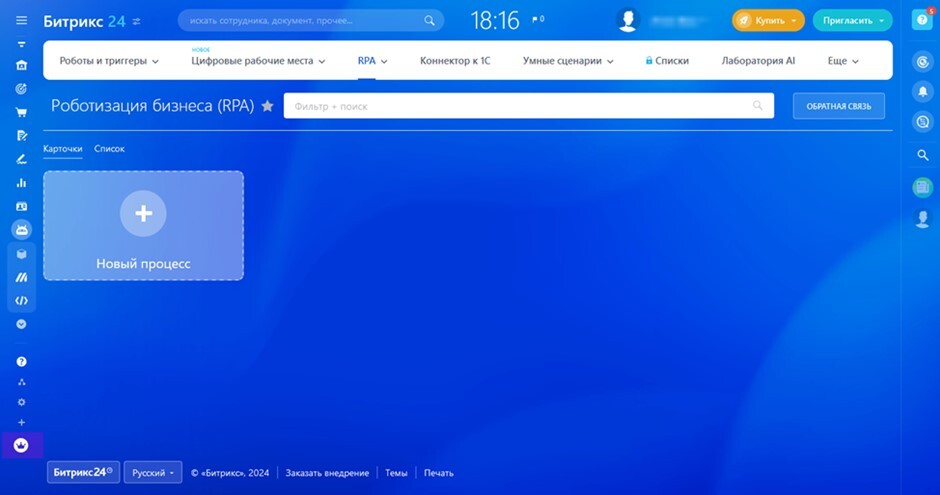Expand more items with sidebar down-arrow circle

pos(21,324)
